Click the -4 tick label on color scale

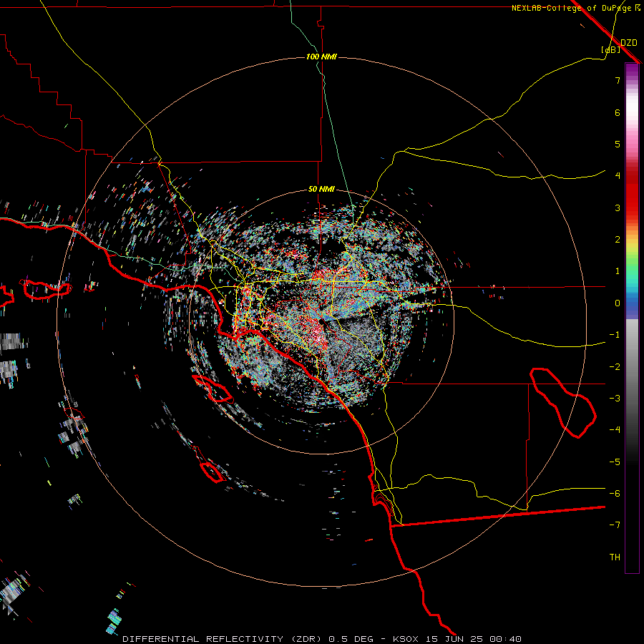pos(615,430)
